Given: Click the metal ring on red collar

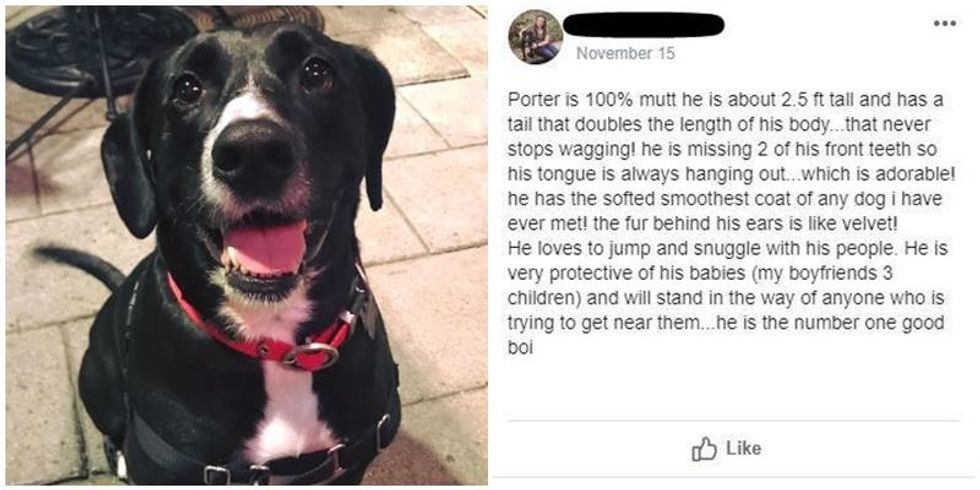Looking at the screenshot, I should point(310,355).
